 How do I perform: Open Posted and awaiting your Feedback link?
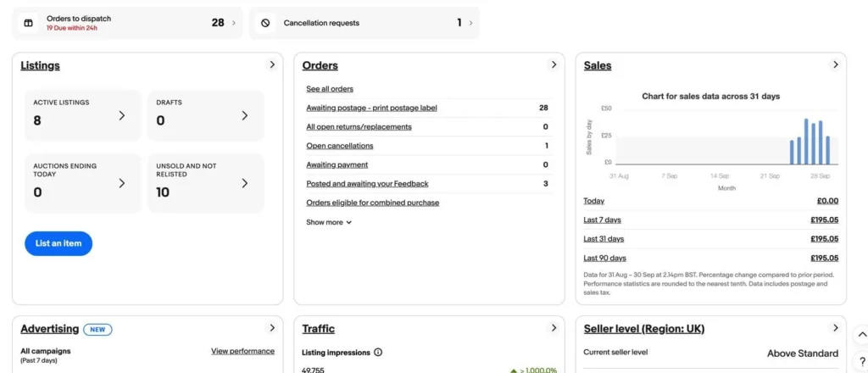click(x=367, y=183)
